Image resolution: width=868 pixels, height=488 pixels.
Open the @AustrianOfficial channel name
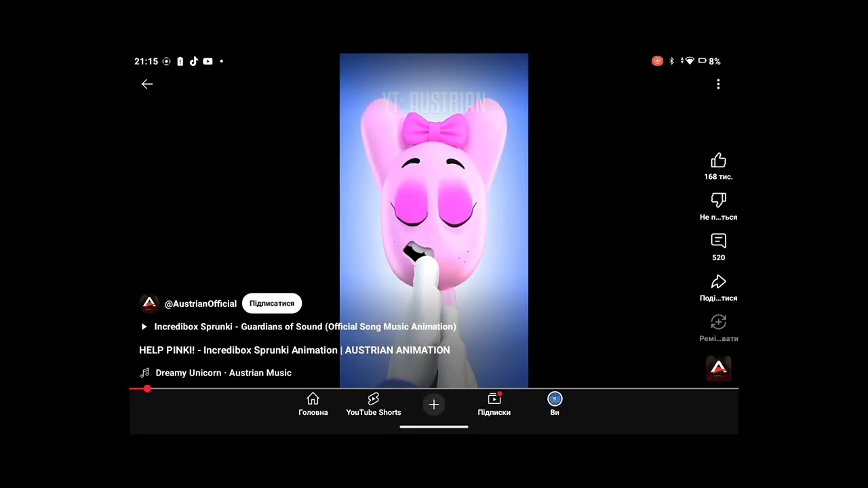(x=201, y=304)
